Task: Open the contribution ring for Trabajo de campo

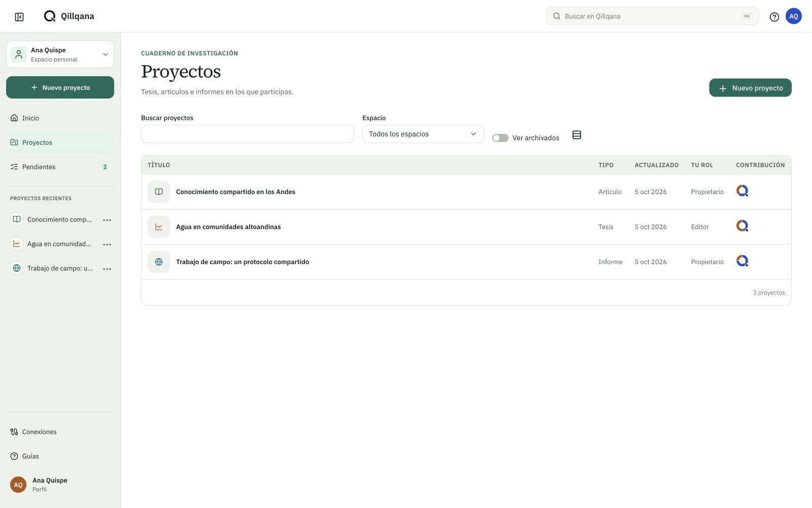Action: (742, 261)
